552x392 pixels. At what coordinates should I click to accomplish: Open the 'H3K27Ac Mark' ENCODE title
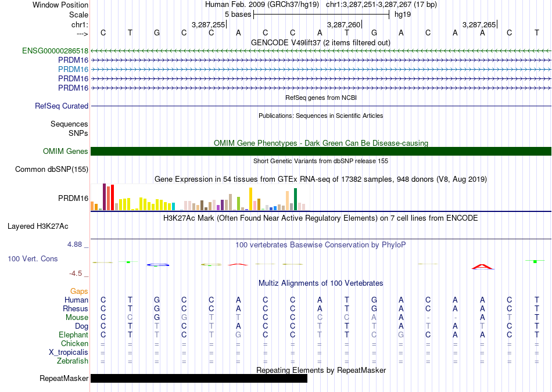(x=321, y=218)
